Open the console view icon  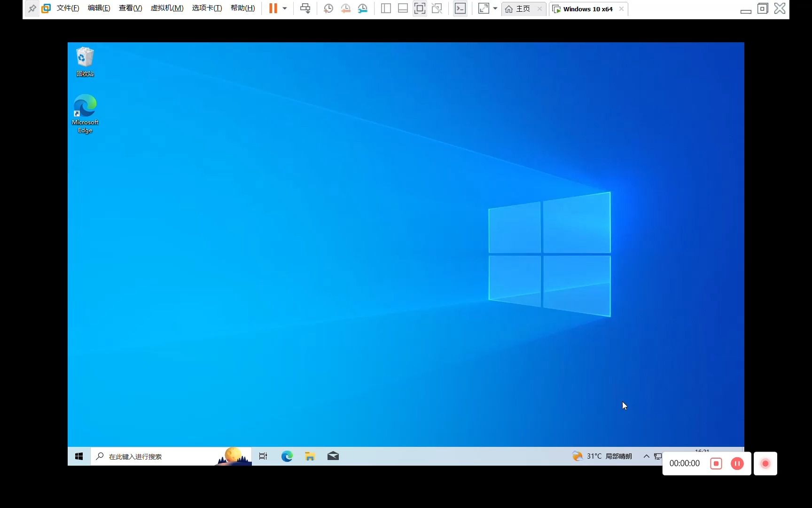coord(461,8)
